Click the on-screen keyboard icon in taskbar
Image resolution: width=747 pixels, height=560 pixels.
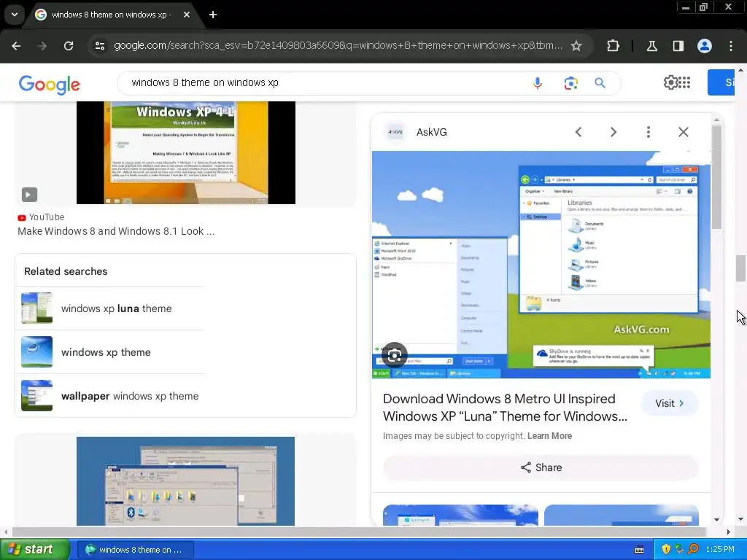click(x=639, y=550)
